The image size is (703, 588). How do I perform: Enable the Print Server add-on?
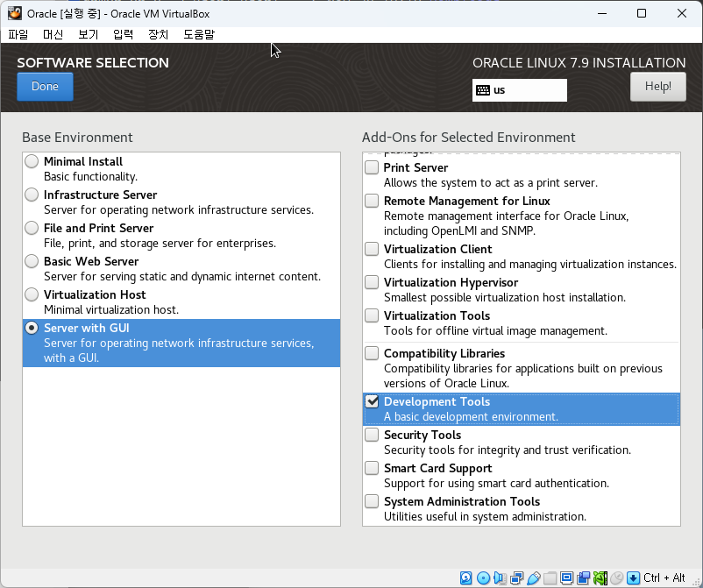(372, 167)
